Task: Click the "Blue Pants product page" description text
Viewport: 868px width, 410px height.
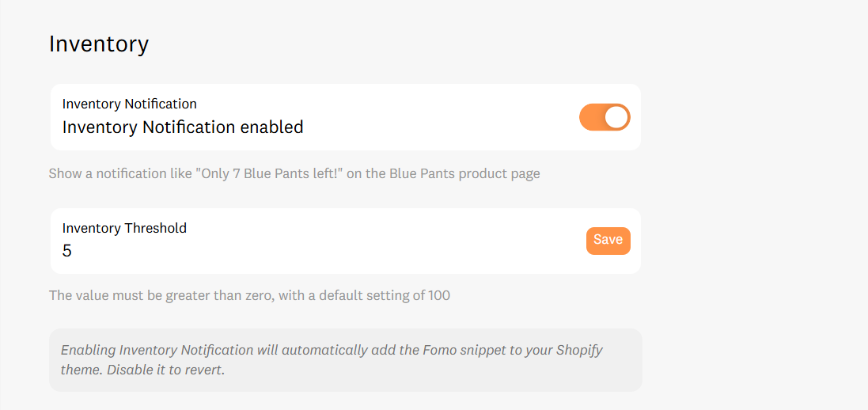Action: tap(464, 173)
